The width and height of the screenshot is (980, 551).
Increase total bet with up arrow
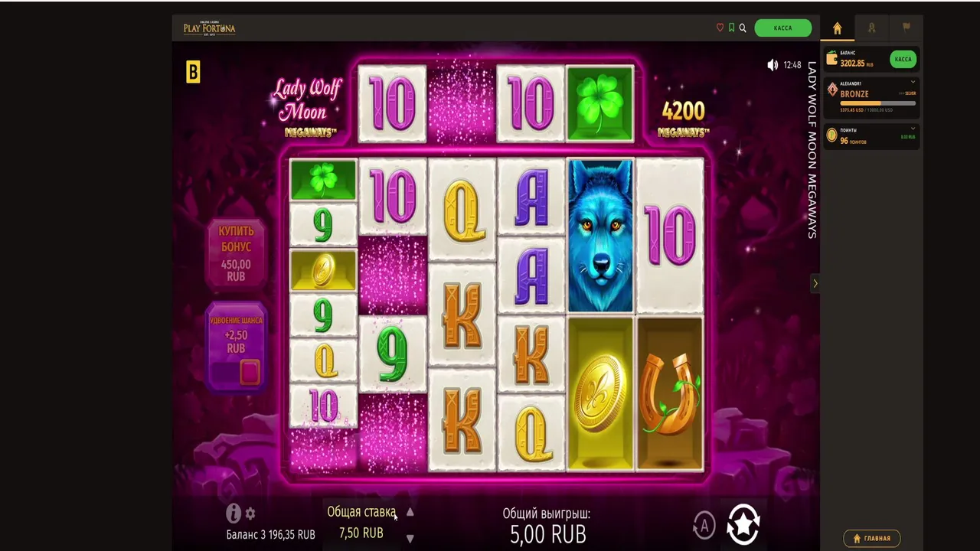coord(410,513)
